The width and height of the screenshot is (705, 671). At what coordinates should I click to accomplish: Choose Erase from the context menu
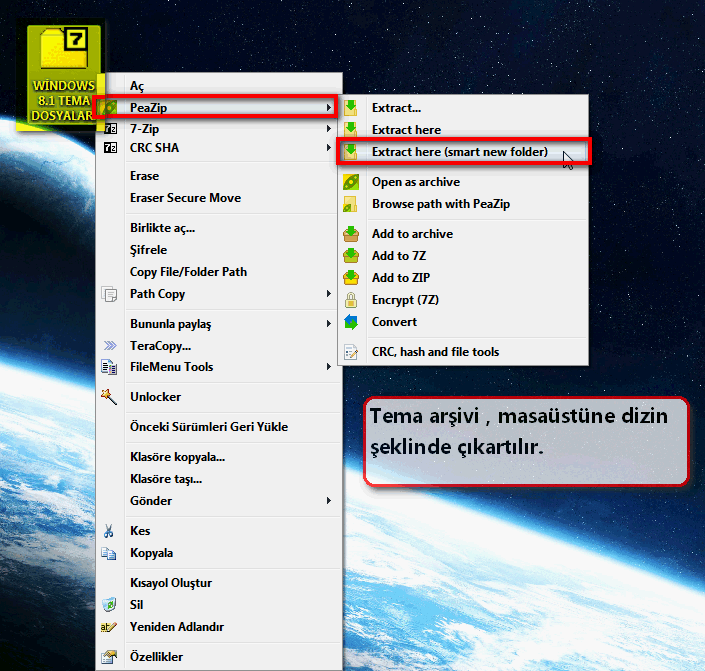219,176
